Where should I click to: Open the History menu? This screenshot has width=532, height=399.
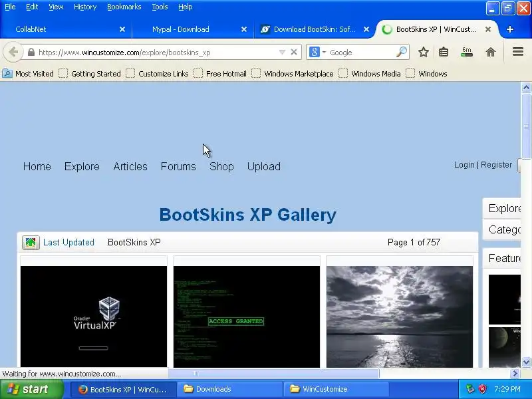pyautogui.click(x=85, y=7)
